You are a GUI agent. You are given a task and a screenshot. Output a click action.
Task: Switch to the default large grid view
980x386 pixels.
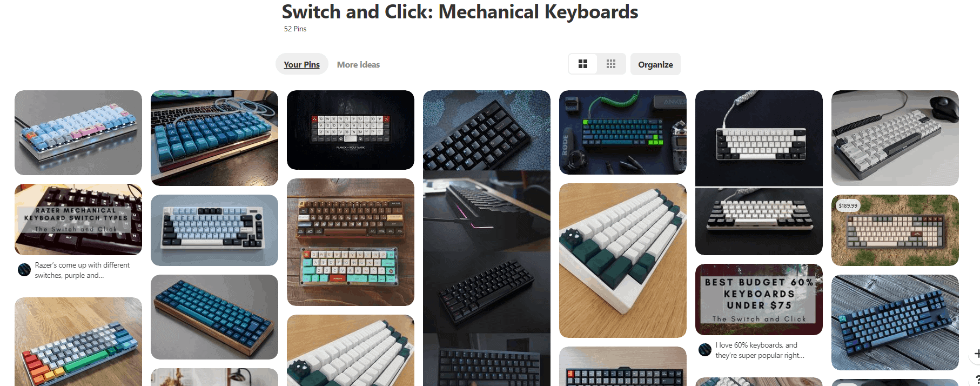click(582, 64)
